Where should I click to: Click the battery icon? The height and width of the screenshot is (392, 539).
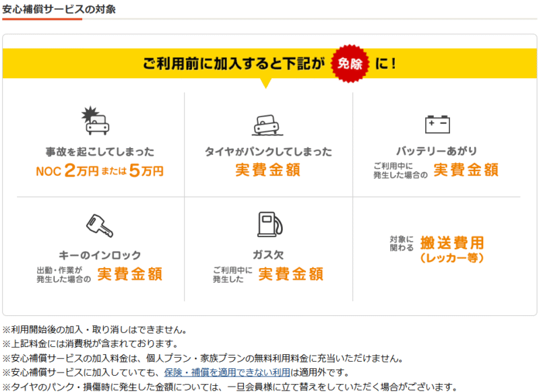pos(437,125)
